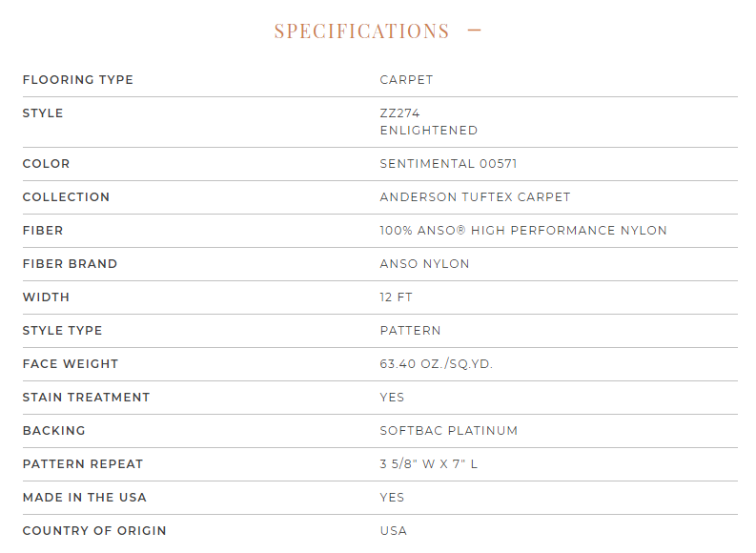
Task: Click the CARPET flooring type value
Action: pyautogui.click(x=406, y=79)
